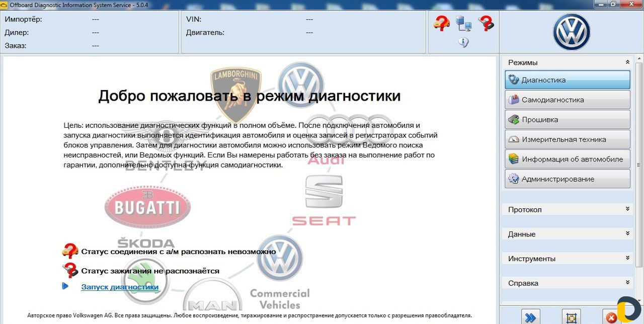Open Измерительная техника mode

coord(568,139)
